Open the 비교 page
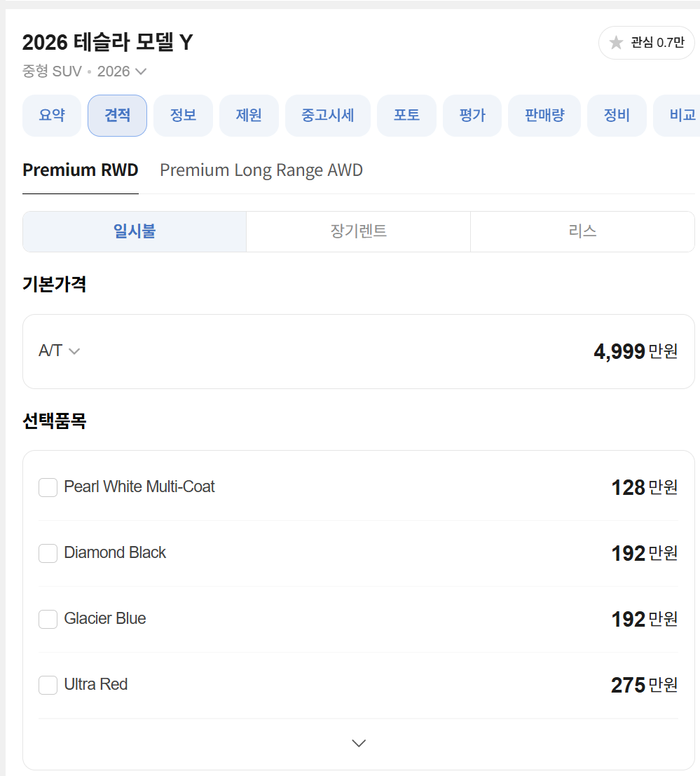This screenshot has width=700, height=776. pyautogui.click(x=679, y=115)
